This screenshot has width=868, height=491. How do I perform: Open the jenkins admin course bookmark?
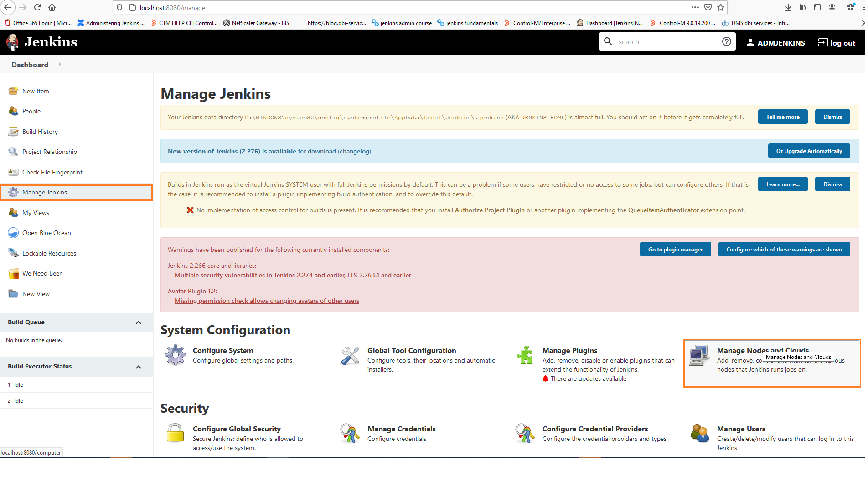click(402, 23)
